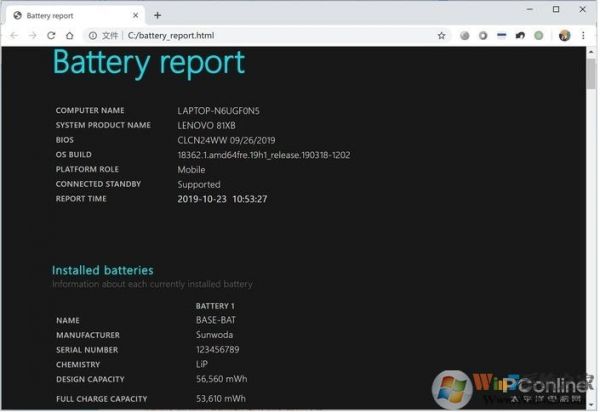Minimize the browser window

click(530, 9)
